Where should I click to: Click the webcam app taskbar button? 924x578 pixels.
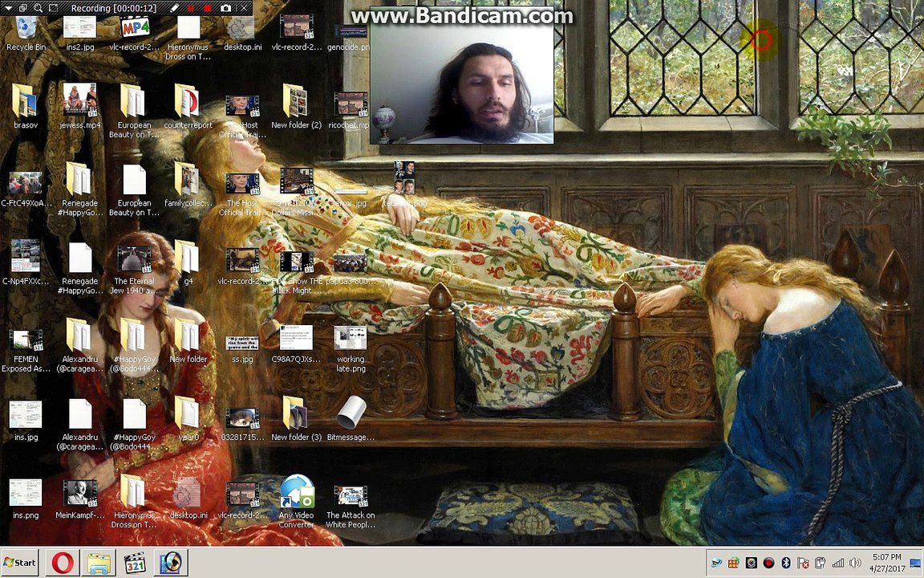(172, 563)
